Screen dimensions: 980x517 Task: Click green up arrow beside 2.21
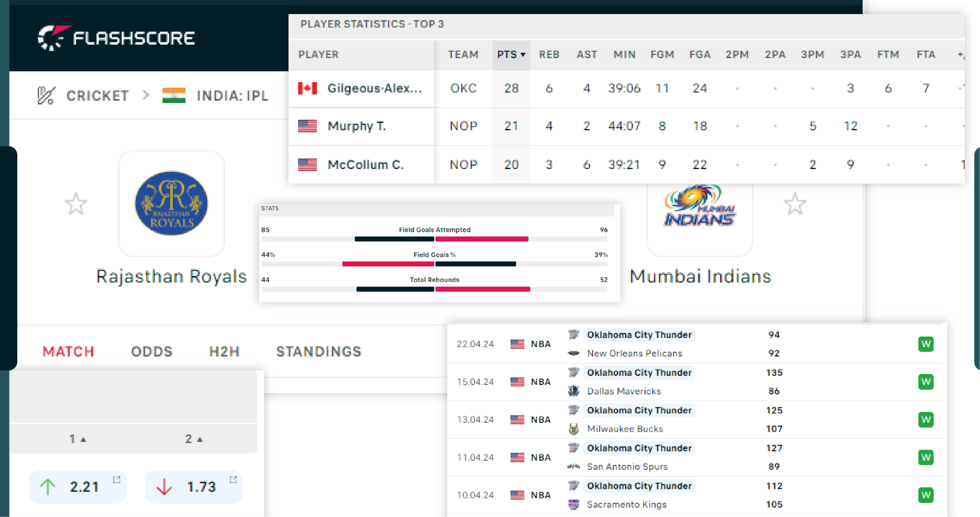[48, 487]
